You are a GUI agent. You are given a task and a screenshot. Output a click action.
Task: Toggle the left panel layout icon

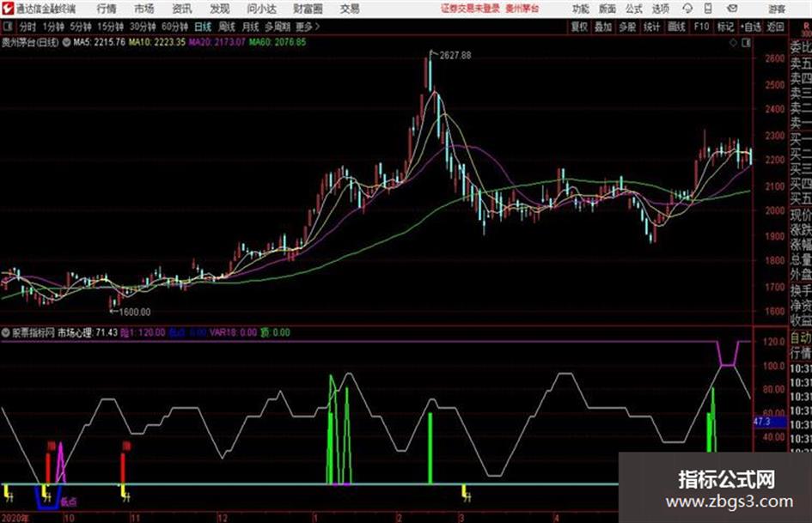(7, 26)
